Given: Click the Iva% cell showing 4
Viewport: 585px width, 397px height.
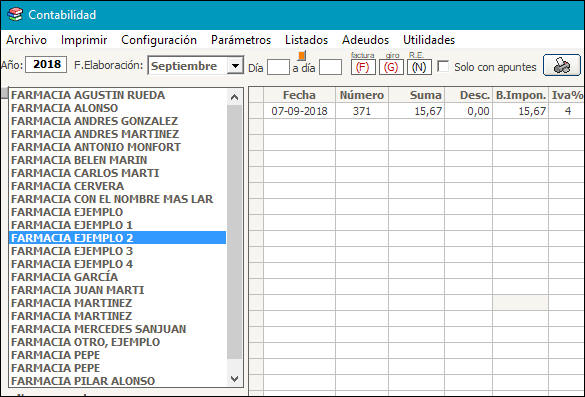Looking at the screenshot, I should pos(567,111).
